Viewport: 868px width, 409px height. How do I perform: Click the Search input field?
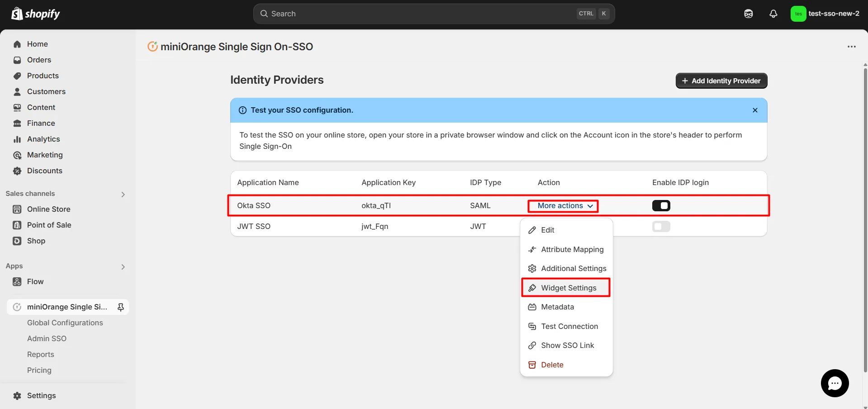(434, 14)
